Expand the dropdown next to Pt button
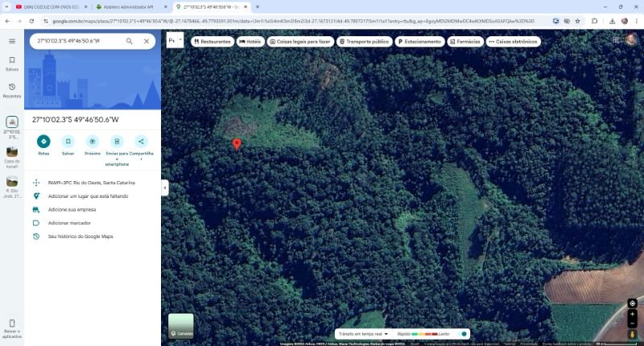 tap(181, 40)
